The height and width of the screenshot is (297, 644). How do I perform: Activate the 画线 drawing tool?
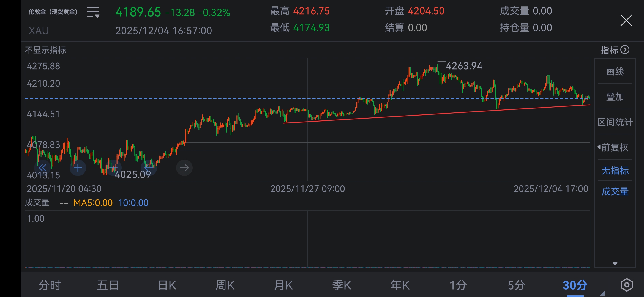[x=615, y=71]
